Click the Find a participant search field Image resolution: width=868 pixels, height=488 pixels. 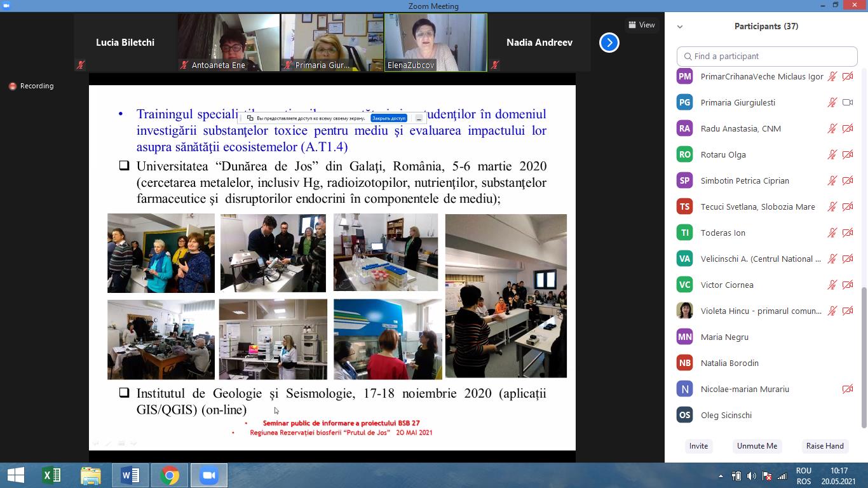(767, 56)
